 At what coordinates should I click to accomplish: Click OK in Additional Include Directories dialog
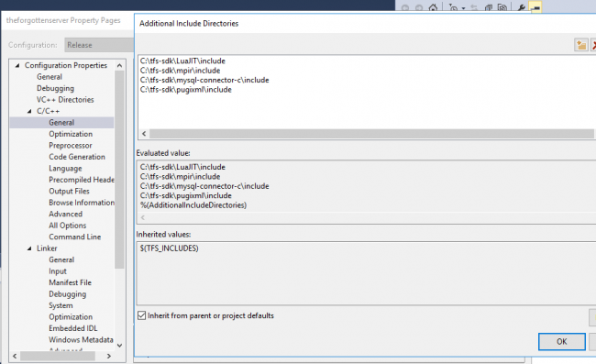click(x=562, y=341)
